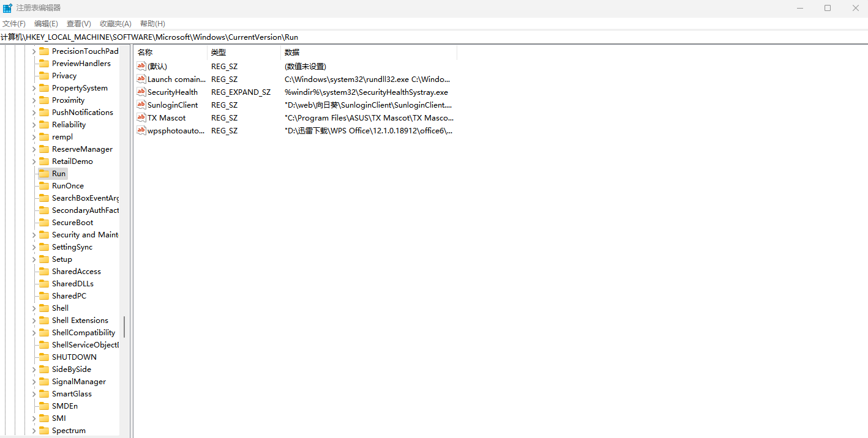Image resolution: width=868 pixels, height=438 pixels.
Task: Open the 收藏夹(A) favorites menu
Action: [116, 24]
